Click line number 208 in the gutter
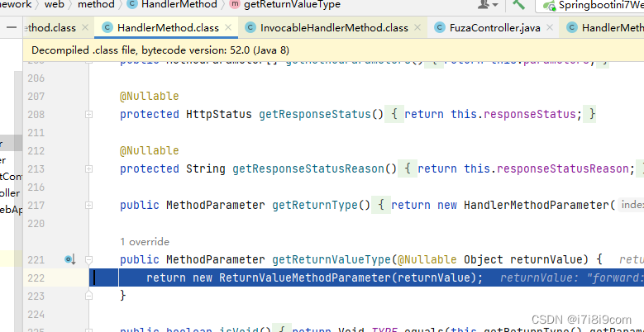The height and width of the screenshot is (332, 644). pyautogui.click(x=36, y=115)
